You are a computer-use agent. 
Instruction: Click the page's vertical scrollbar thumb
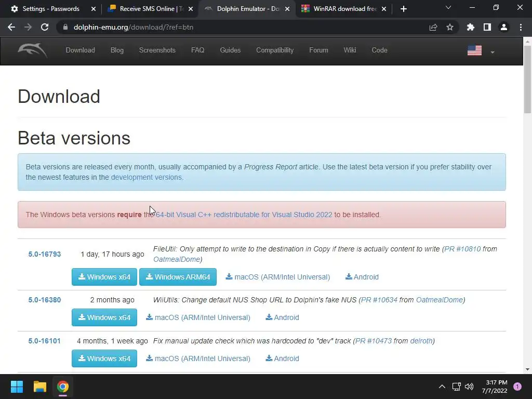tap(527, 79)
